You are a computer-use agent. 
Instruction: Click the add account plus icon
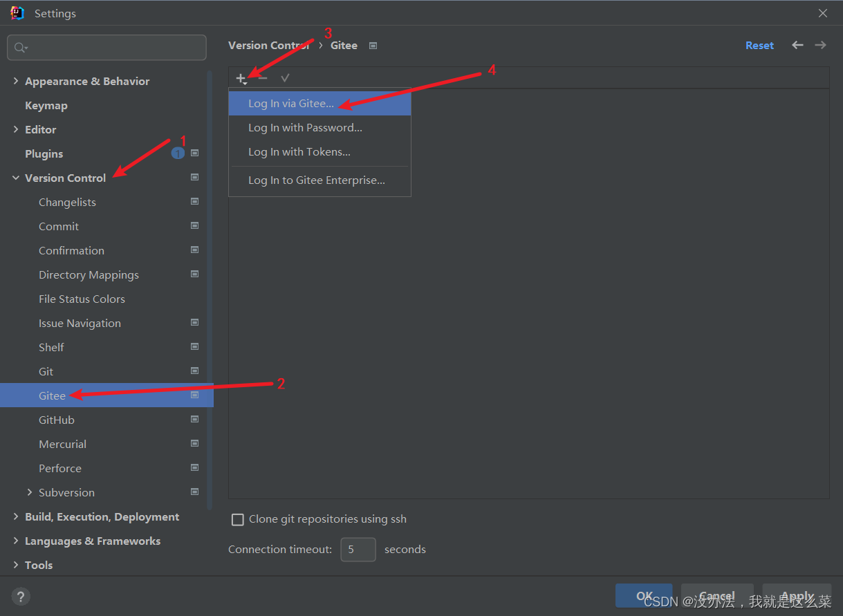pyautogui.click(x=241, y=78)
